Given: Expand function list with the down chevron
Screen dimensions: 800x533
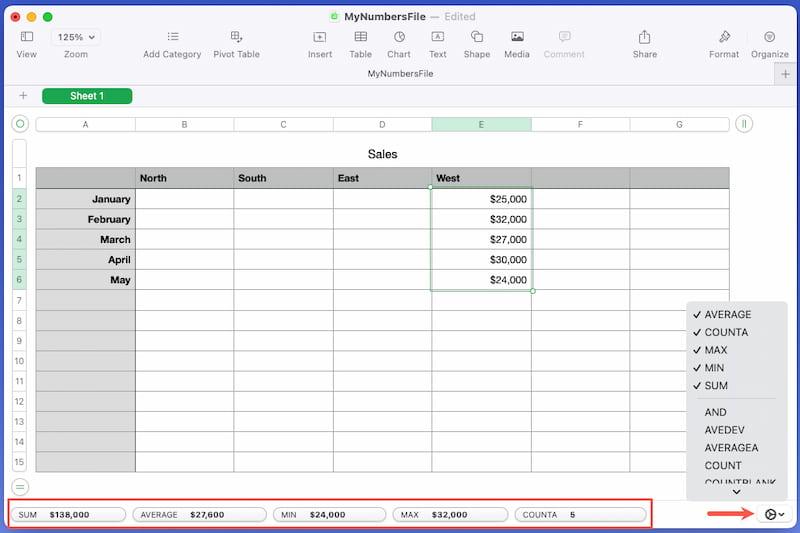Looking at the screenshot, I should tap(737, 492).
